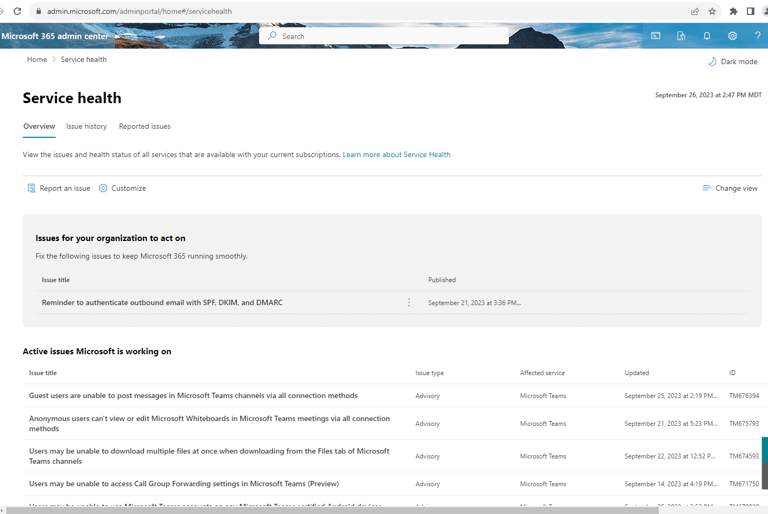Open the Call Group Forwarding settings issue
This screenshot has width=768, height=514.
184,484
